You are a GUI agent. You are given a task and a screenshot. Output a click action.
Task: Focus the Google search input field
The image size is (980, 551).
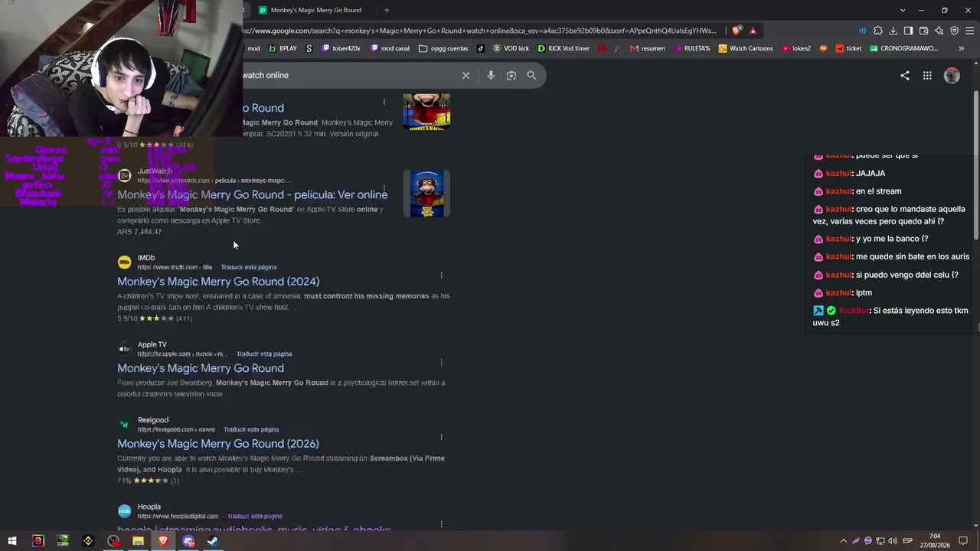coord(348,75)
